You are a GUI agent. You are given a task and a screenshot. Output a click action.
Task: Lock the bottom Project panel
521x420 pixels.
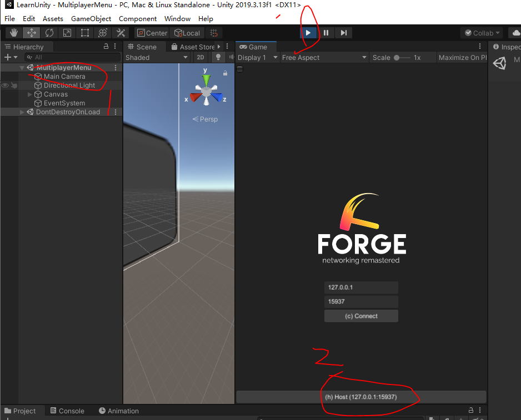(471, 411)
